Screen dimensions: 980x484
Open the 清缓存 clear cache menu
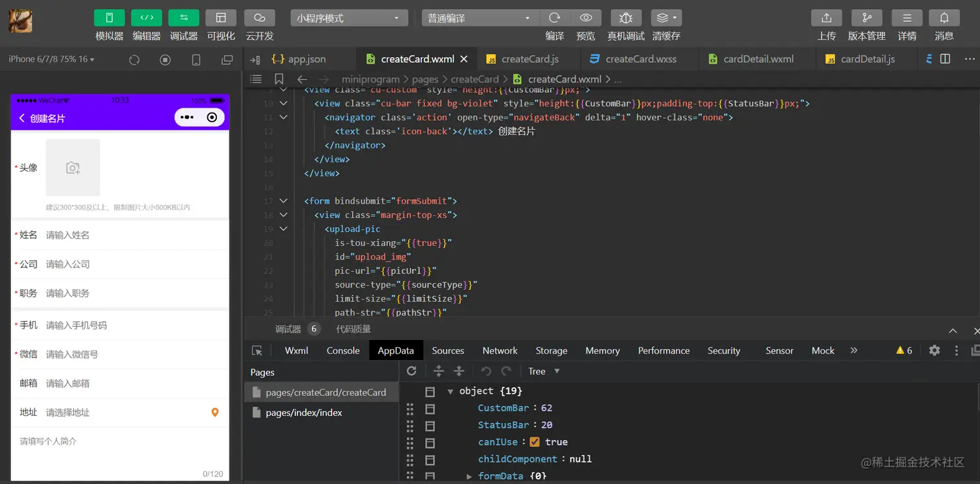tap(666, 18)
